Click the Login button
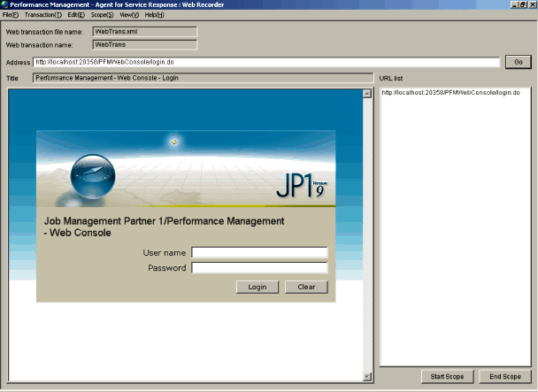 point(257,287)
